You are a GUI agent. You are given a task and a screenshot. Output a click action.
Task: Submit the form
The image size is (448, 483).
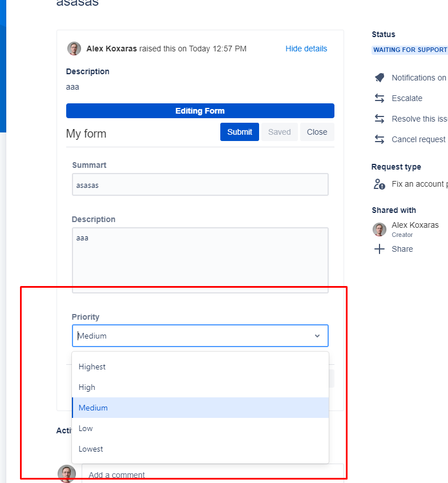coord(240,132)
